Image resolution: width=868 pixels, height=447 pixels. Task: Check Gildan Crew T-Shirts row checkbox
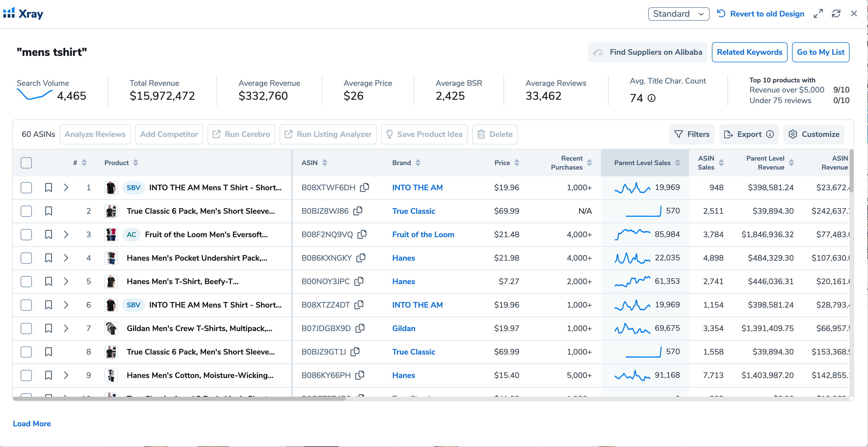(26, 328)
